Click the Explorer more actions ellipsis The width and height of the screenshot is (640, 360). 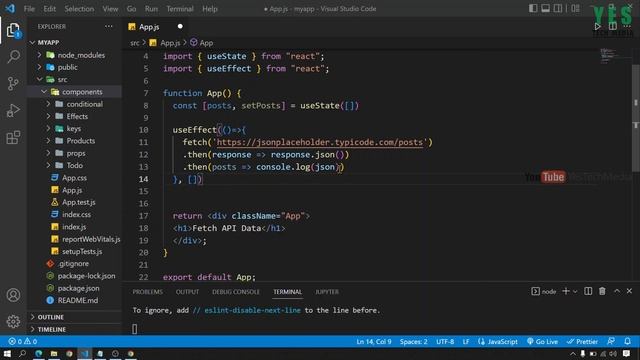109,27
